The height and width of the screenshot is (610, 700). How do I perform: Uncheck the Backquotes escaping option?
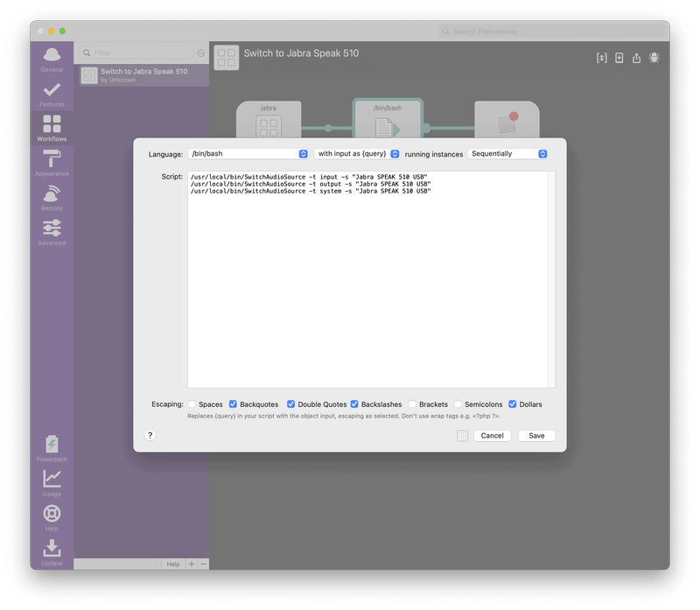(234, 404)
